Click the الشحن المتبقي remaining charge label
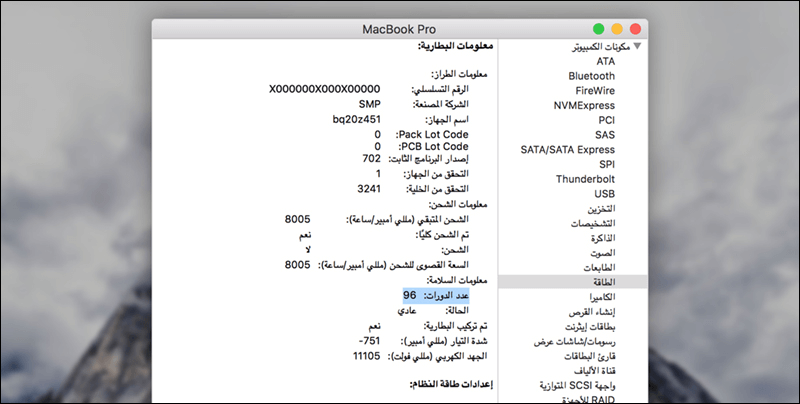800x404 pixels. pos(408,219)
